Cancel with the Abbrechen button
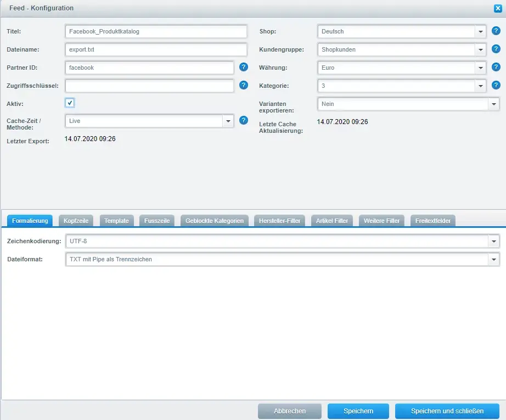 [290, 411]
